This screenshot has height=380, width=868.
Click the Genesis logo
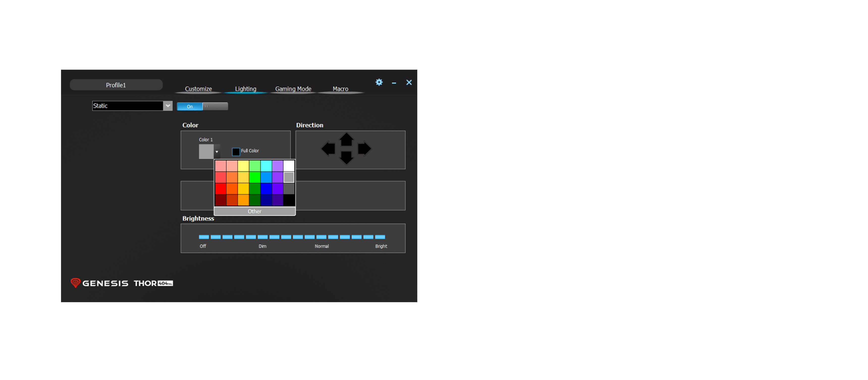(99, 283)
